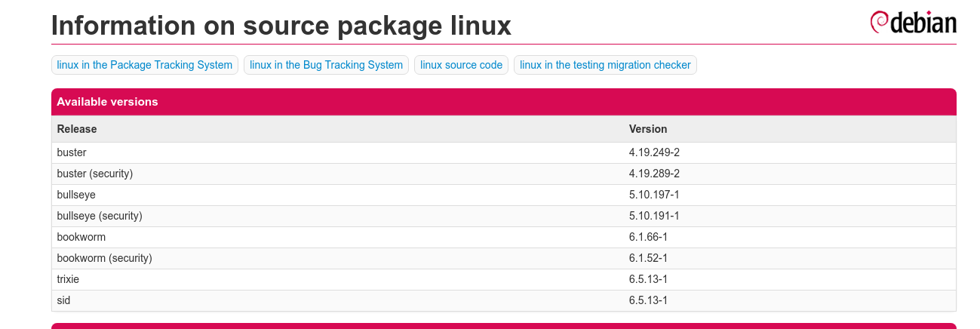
Task: Click version 4.19.249-2 for buster
Action: [x=655, y=152]
